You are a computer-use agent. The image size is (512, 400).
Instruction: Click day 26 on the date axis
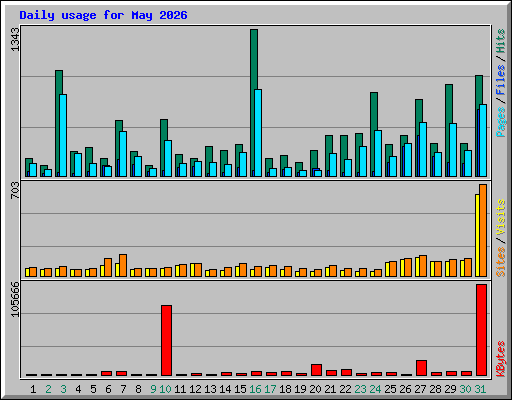pyautogui.click(x=405, y=389)
